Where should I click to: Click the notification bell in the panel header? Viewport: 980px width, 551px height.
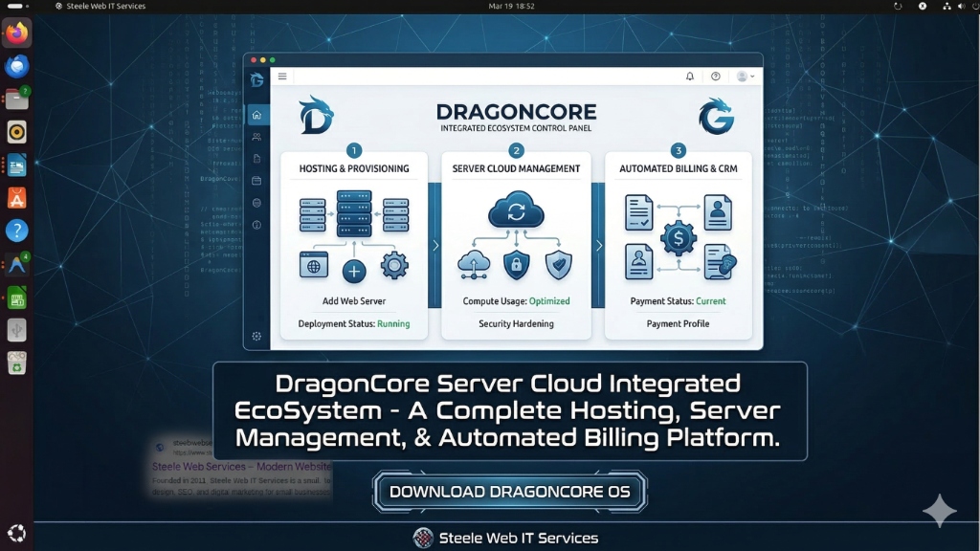[690, 77]
